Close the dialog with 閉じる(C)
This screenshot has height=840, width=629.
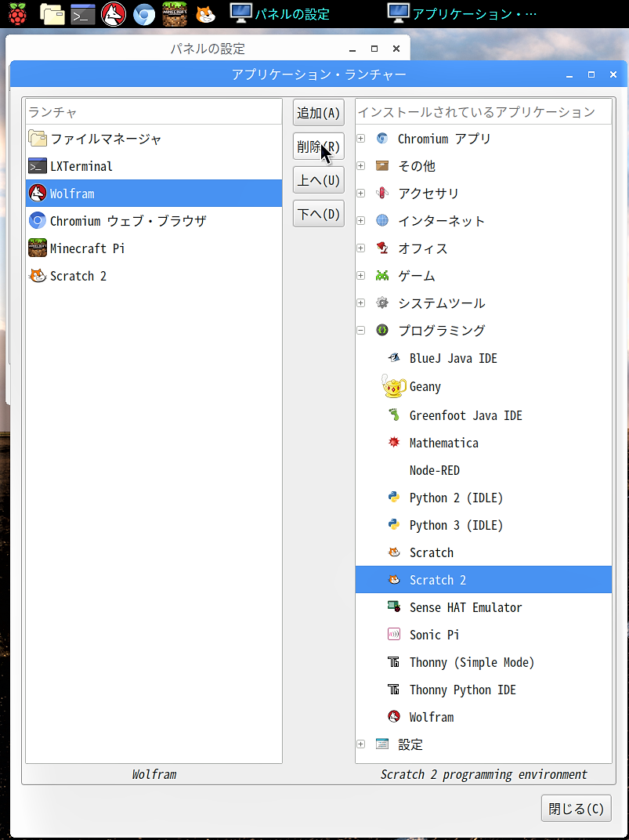(576, 809)
